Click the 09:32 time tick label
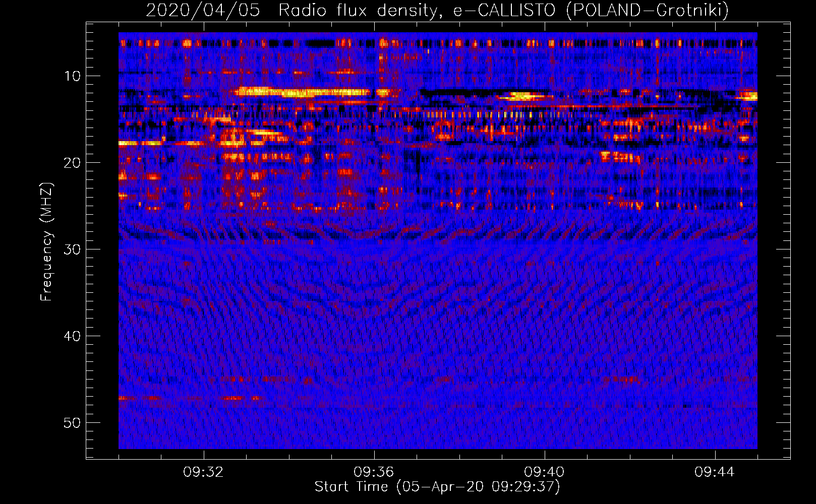This screenshot has height=504, width=816. coord(204,472)
